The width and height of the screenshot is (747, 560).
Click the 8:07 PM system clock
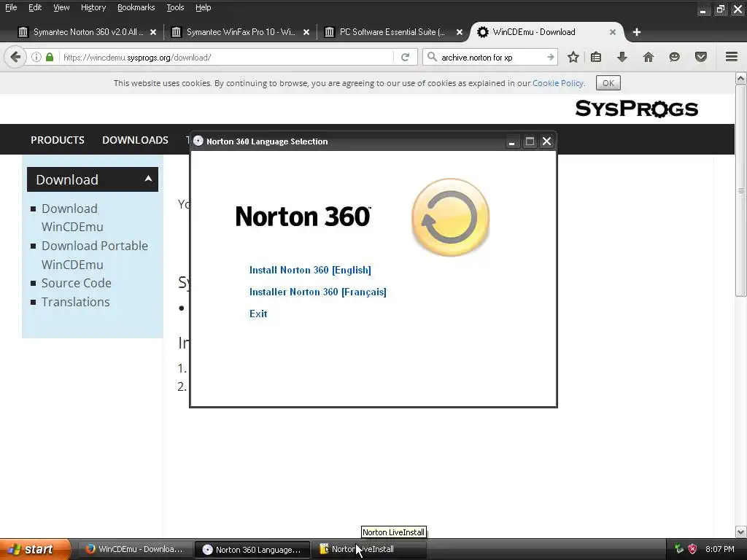[x=719, y=549]
